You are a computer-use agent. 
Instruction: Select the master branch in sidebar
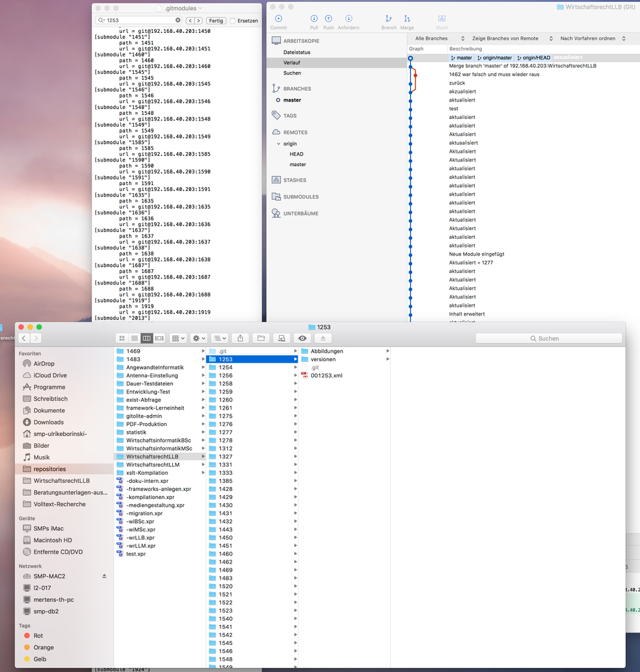point(292,100)
